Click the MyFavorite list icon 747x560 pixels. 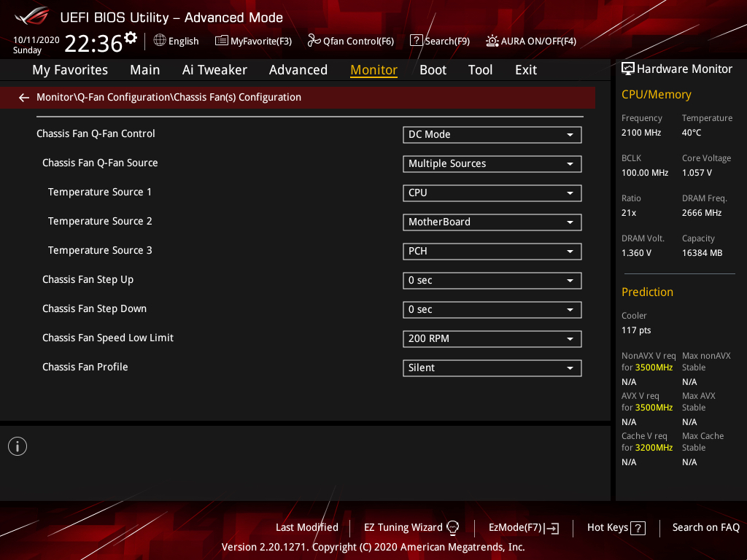pyautogui.click(x=222, y=41)
